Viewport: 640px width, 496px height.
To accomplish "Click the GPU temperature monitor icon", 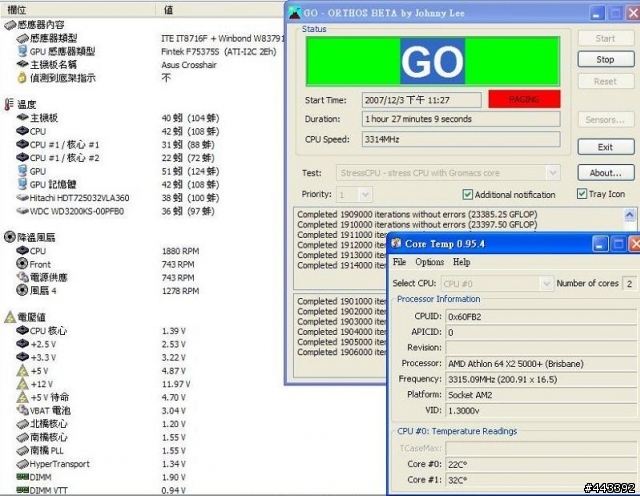I will click(x=22, y=171).
